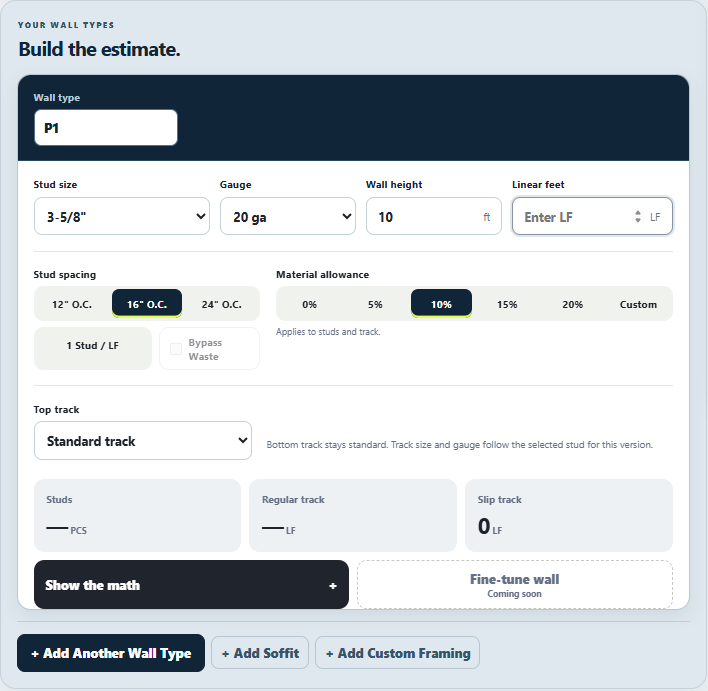Image resolution: width=708 pixels, height=691 pixels.
Task: Select 16" O.C. stud spacing
Action: (x=147, y=304)
